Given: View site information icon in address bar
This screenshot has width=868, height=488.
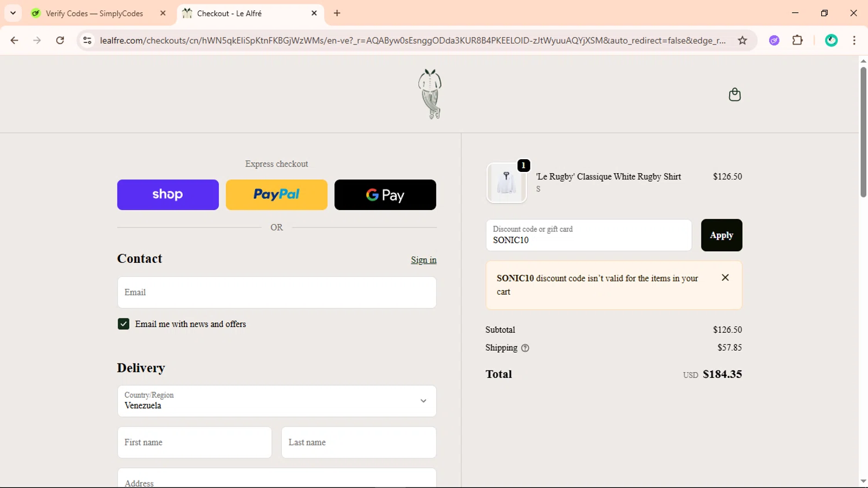Looking at the screenshot, I should [x=87, y=41].
